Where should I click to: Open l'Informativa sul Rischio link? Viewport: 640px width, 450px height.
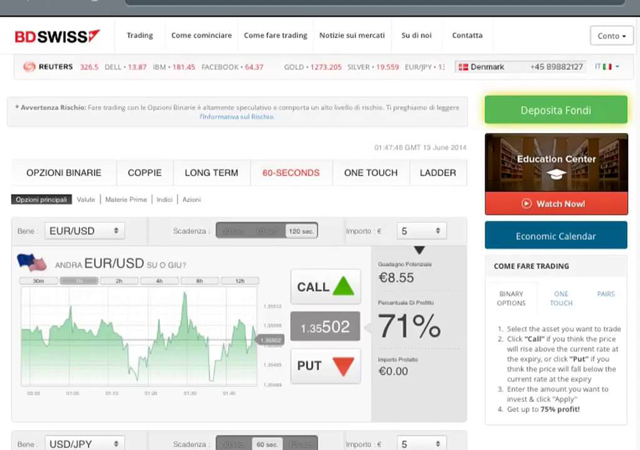point(237,117)
